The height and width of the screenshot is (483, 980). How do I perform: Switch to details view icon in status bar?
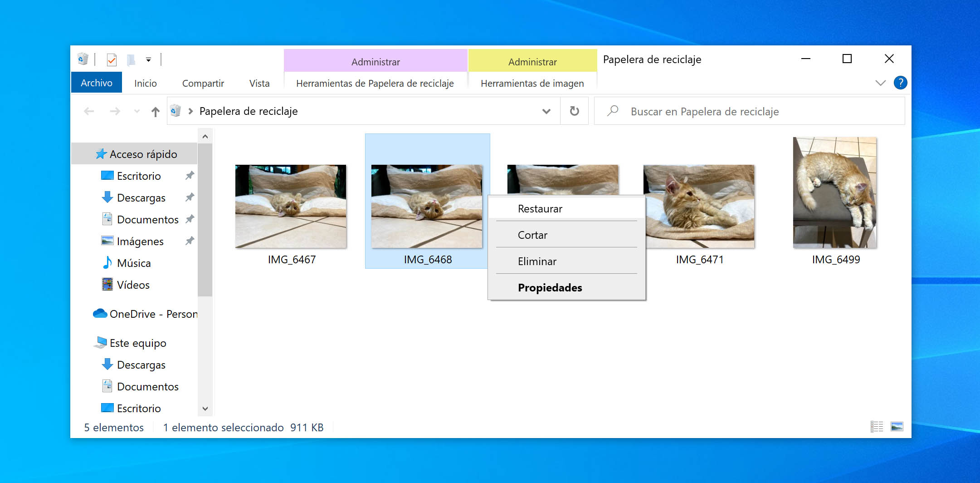(877, 427)
